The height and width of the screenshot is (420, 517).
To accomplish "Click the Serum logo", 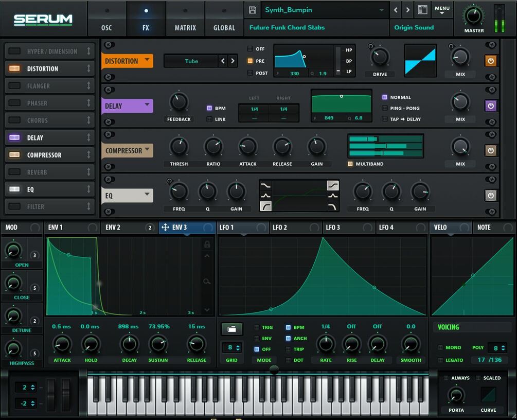I will (x=43, y=20).
